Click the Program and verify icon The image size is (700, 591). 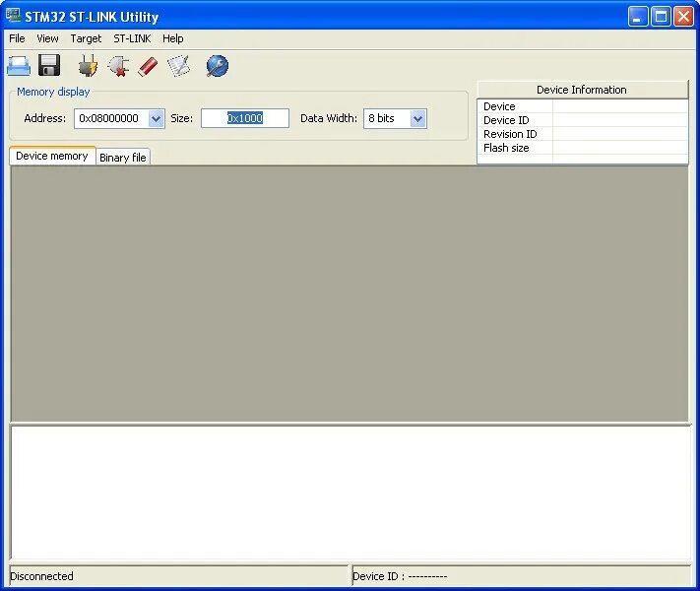(178, 66)
